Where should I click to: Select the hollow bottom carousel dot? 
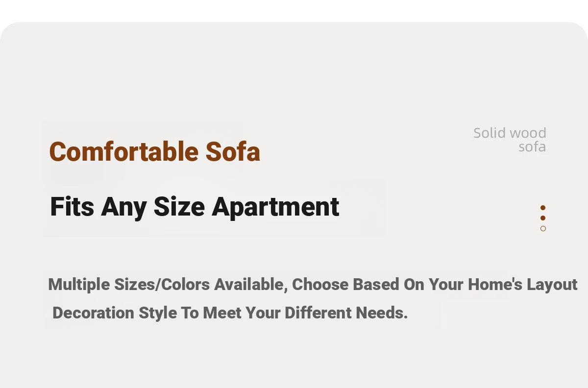[543, 229]
